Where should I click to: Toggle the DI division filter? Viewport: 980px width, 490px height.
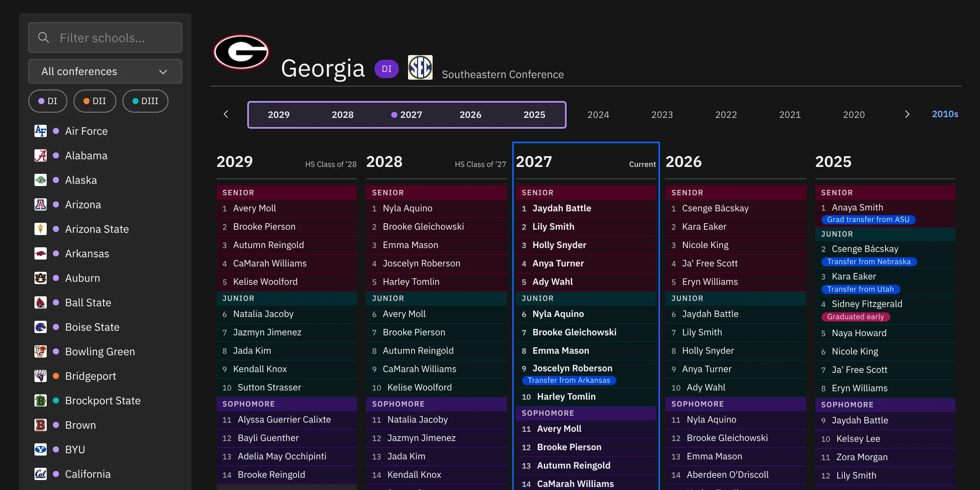48,101
